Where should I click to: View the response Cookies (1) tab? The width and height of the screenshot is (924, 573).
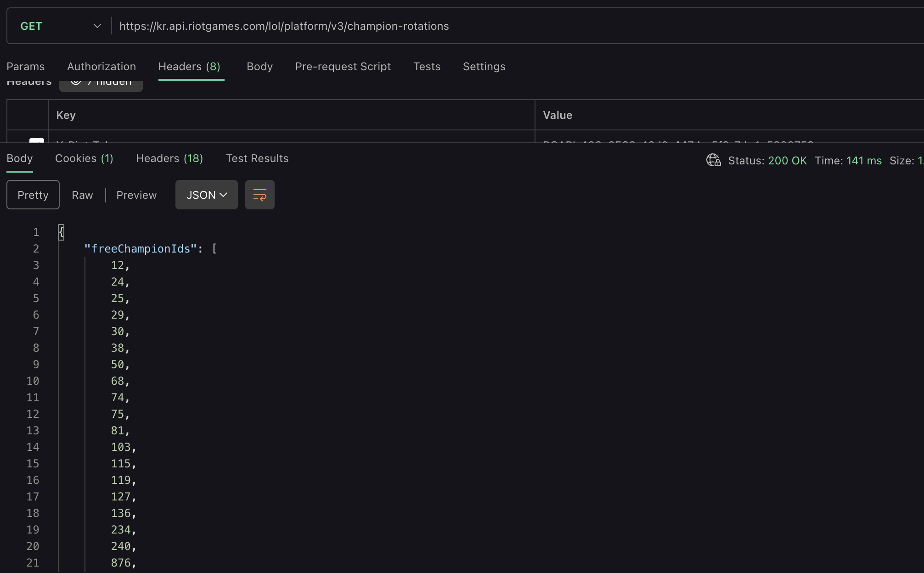84,158
